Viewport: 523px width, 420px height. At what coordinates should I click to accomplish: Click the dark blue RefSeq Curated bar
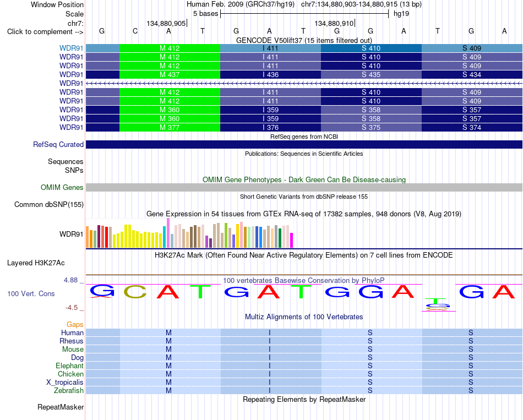[304, 144]
